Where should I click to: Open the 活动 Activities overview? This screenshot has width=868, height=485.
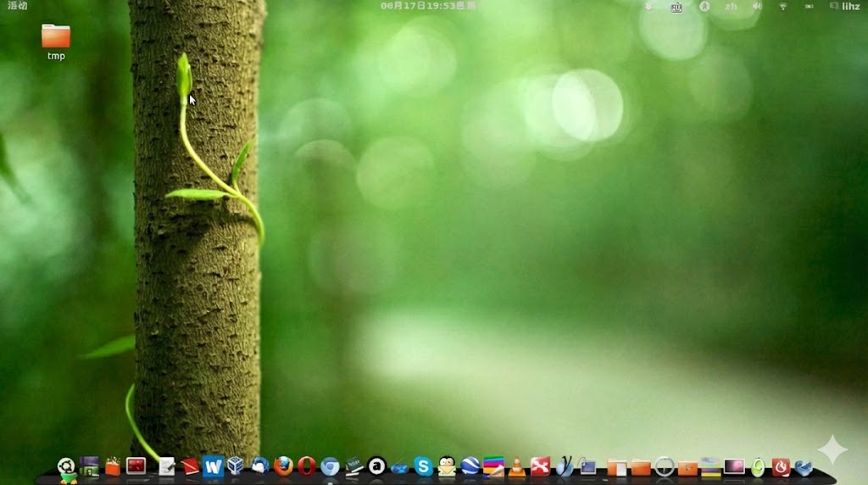point(17,6)
